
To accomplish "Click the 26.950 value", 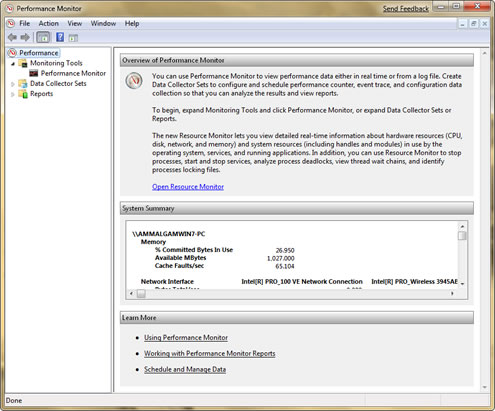I will pyautogui.click(x=285, y=250).
